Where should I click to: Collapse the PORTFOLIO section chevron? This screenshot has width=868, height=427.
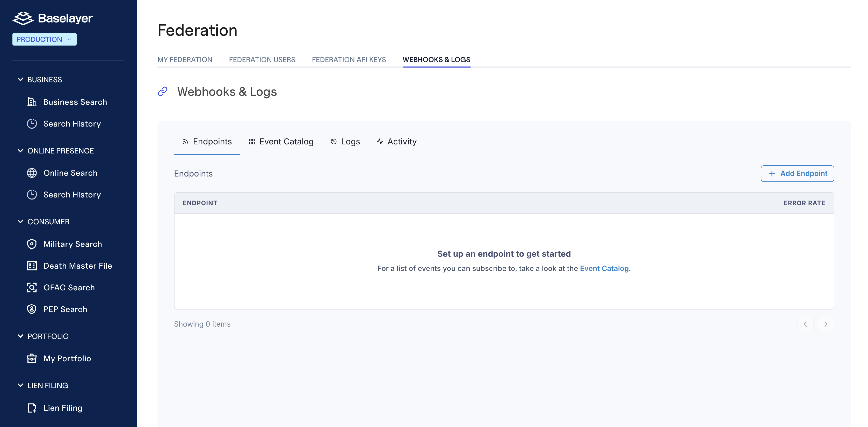click(20, 336)
